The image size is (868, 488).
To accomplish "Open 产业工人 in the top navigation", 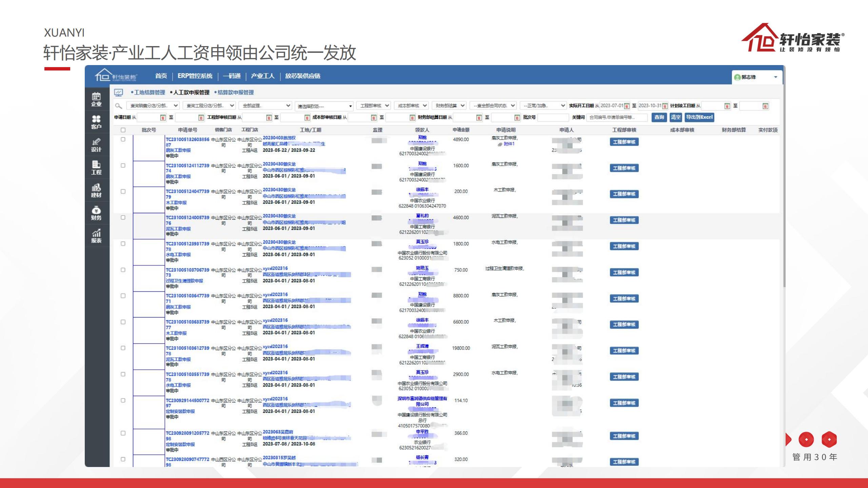I will click(x=263, y=76).
